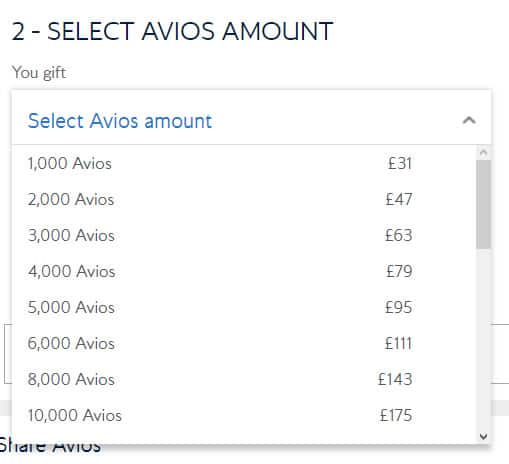Click the £111 price in the list
Screen dimensions: 509x464
click(398, 343)
